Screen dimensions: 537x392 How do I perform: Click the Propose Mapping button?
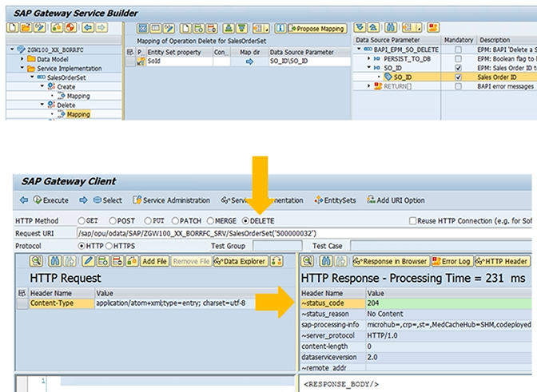[x=316, y=29]
